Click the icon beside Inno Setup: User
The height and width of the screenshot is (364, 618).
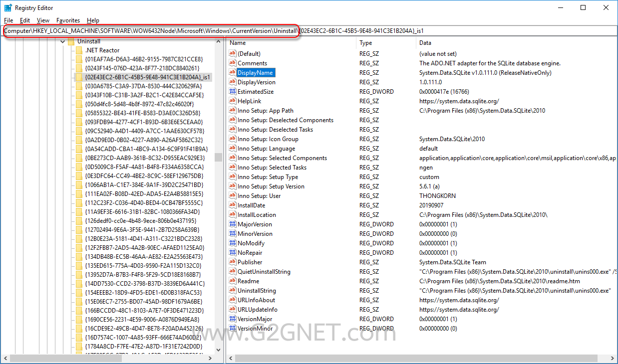tap(232, 195)
